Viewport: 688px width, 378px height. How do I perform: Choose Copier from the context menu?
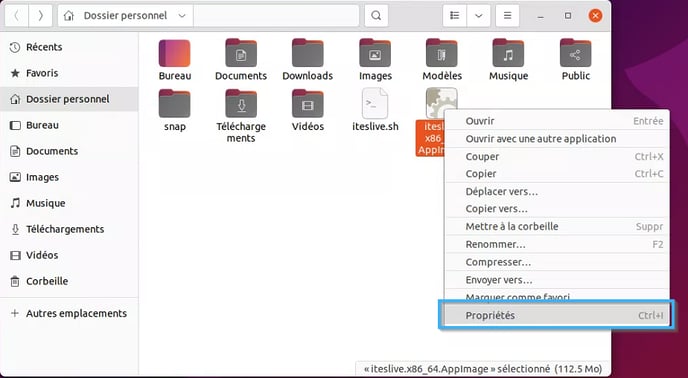point(557,174)
